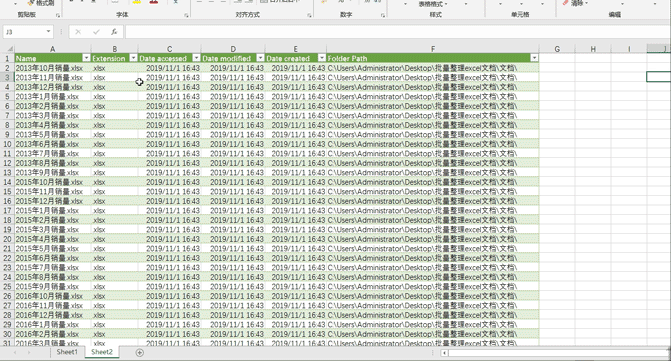Click Date modified cell in 2015年3月销量 row
Screen dimensions: 671x361
(x=233, y=229)
